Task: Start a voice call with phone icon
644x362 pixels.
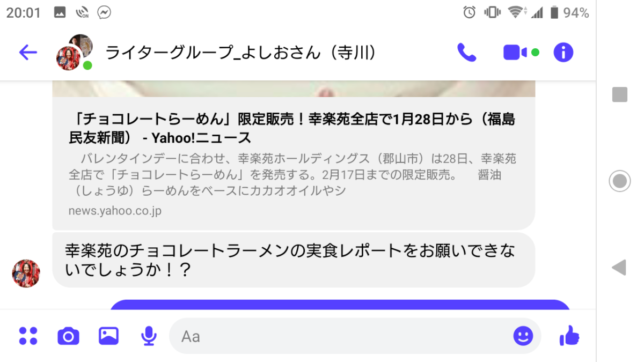Action: (x=466, y=52)
